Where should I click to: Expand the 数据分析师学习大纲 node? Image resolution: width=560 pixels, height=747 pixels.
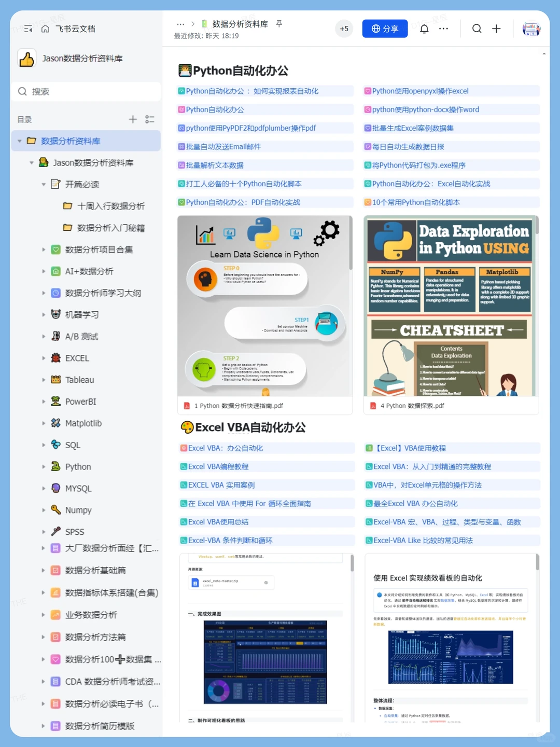click(44, 293)
